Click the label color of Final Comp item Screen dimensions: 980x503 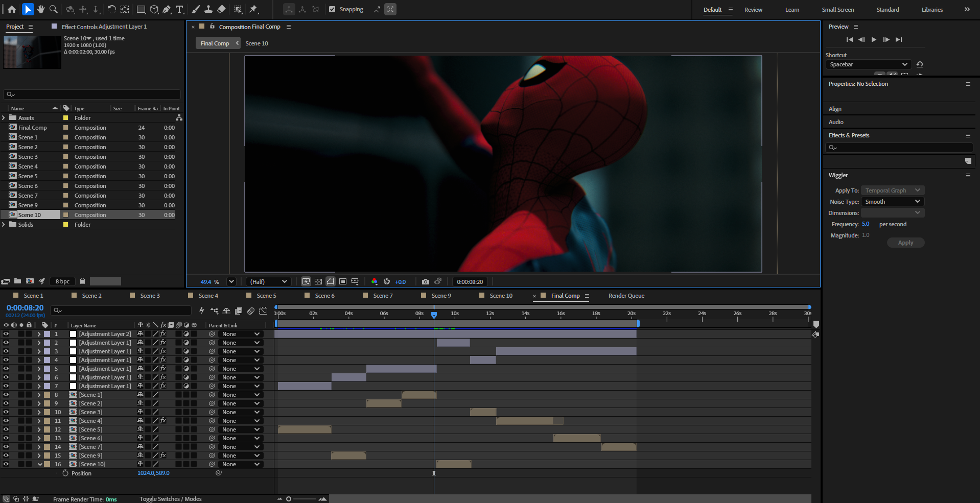65,128
